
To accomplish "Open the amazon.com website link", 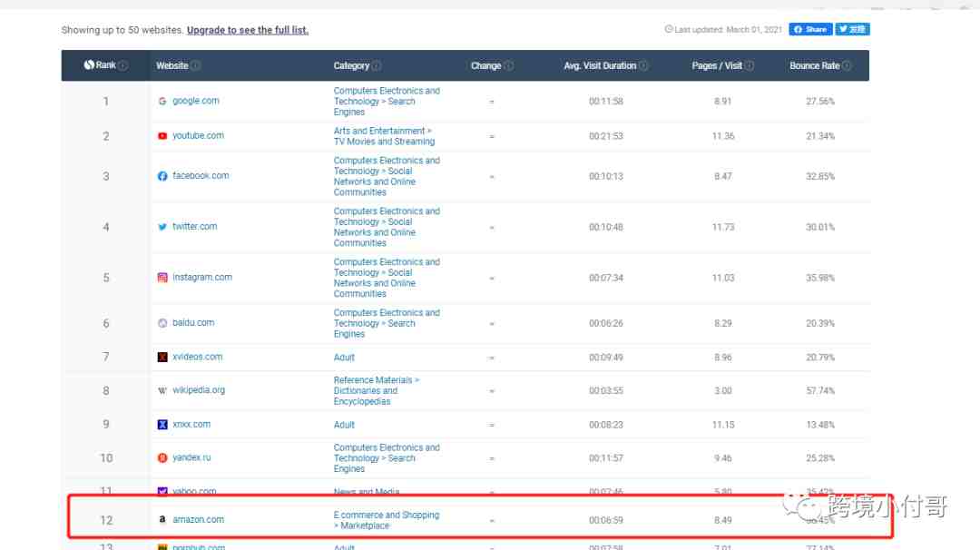I will click(198, 519).
